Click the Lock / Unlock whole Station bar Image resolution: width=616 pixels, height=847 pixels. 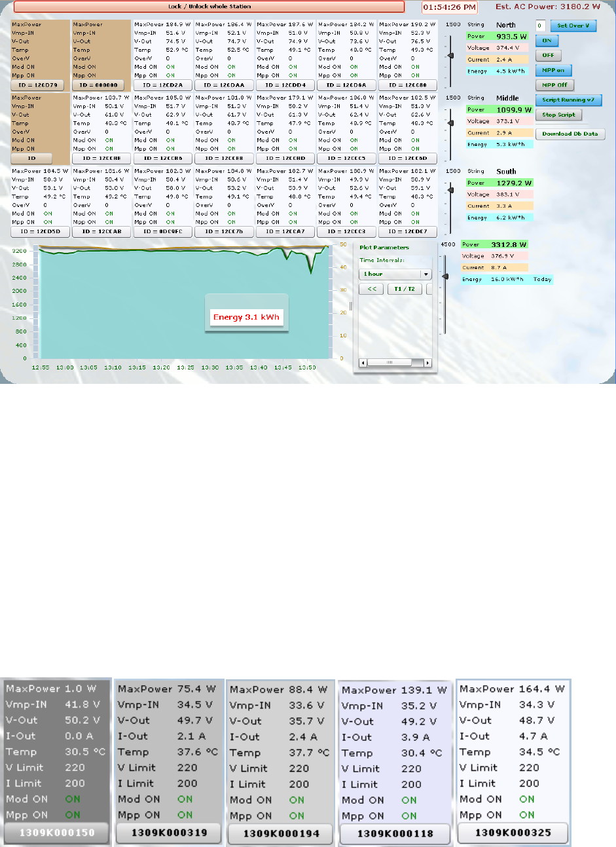coord(209,7)
